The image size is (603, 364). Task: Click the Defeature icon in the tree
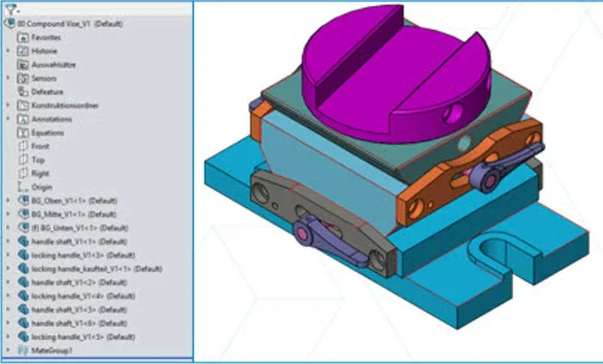[x=23, y=92]
